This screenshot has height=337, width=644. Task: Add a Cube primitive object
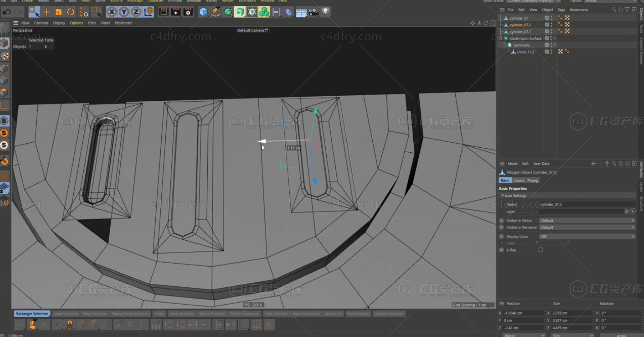pos(203,12)
